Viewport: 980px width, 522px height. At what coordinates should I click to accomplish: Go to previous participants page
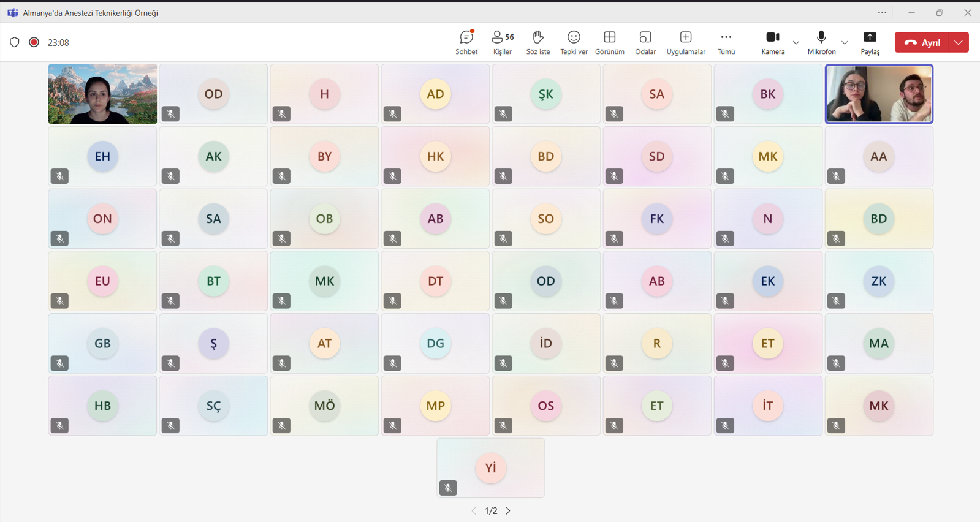click(x=474, y=510)
